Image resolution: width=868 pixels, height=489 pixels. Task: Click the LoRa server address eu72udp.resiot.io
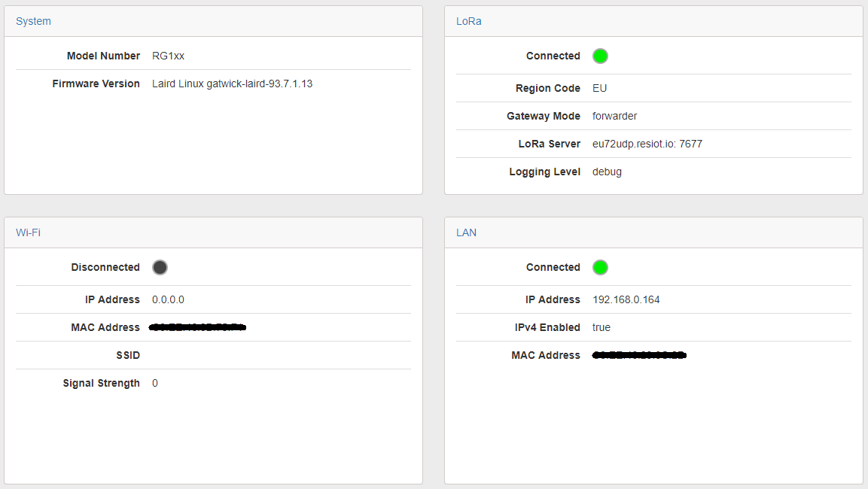(647, 144)
